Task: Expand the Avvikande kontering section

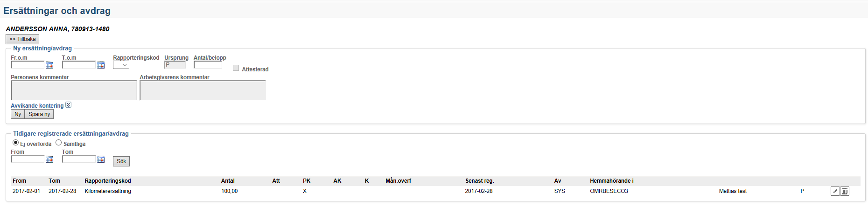Action: pyautogui.click(x=69, y=105)
